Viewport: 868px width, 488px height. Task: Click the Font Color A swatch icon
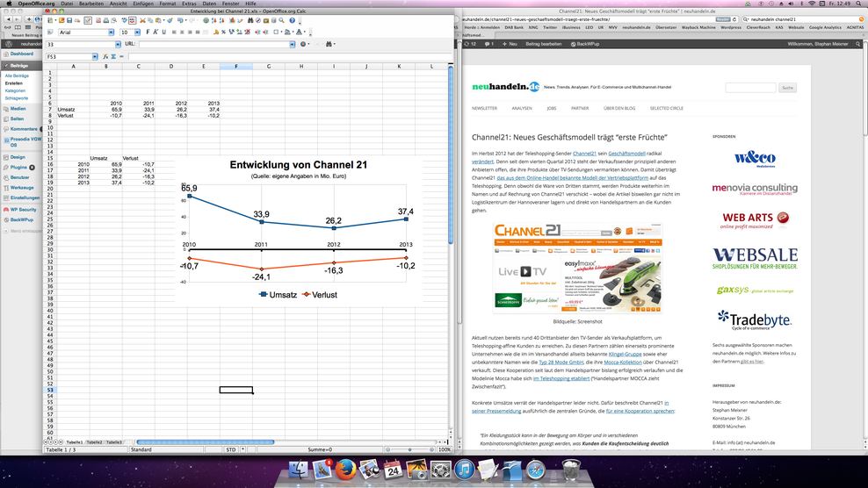tap(299, 32)
